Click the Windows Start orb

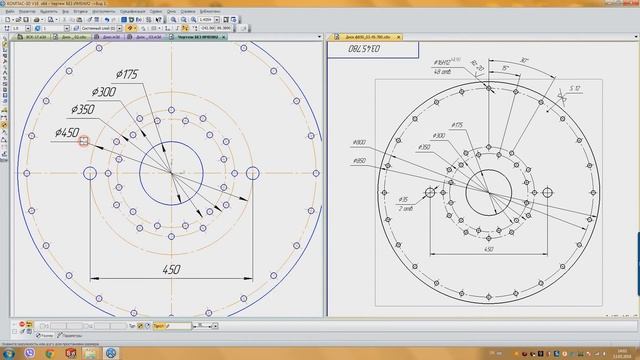coord(8,353)
